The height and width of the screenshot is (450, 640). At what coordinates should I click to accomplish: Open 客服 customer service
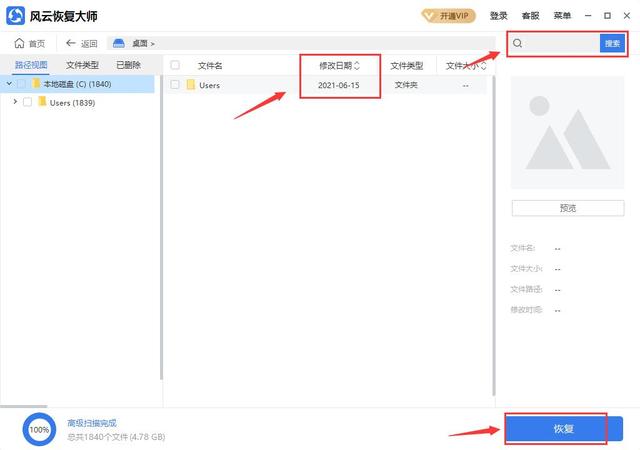click(530, 16)
